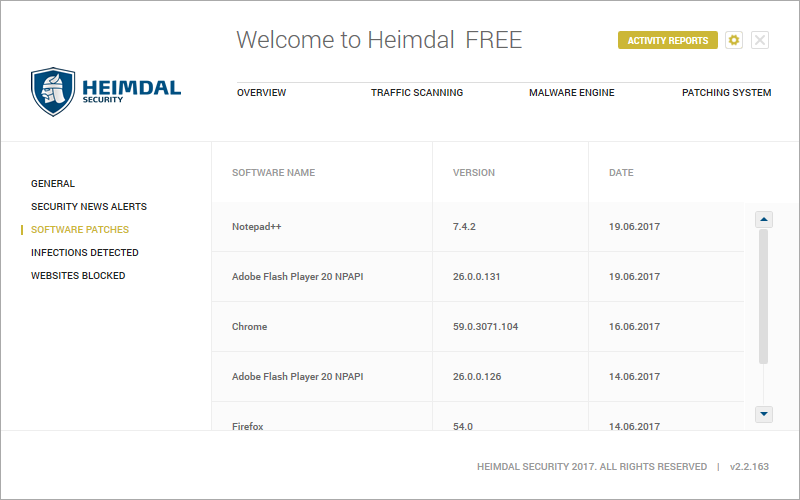Show Infections Detected list
This screenshot has height=500, width=800.
[x=85, y=253]
